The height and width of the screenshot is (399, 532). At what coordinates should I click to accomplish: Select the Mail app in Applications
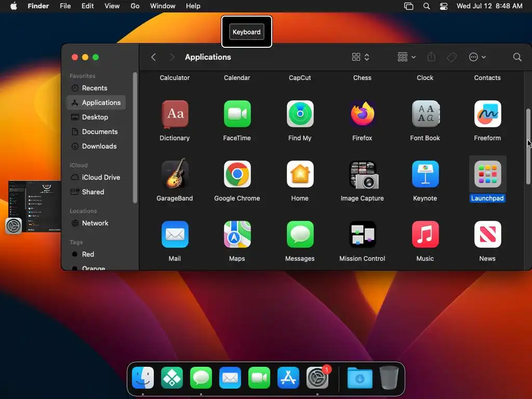175,234
